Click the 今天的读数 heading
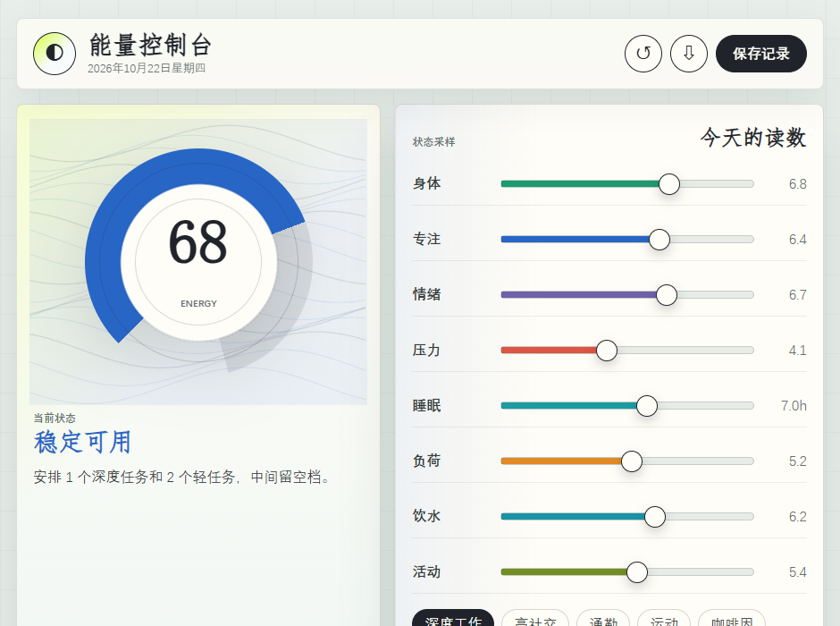The height and width of the screenshot is (626, 840). [x=752, y=138]
